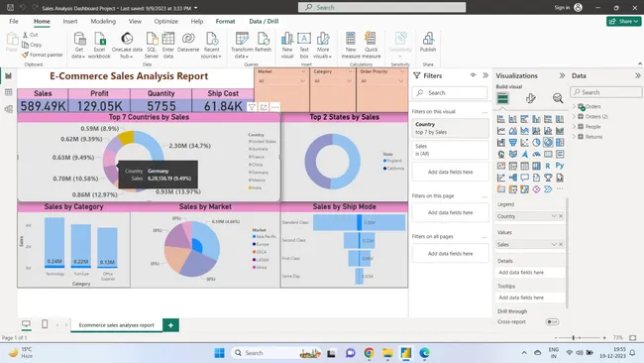
Task: Click the Format painter button
Action: (x=43, y=55)
